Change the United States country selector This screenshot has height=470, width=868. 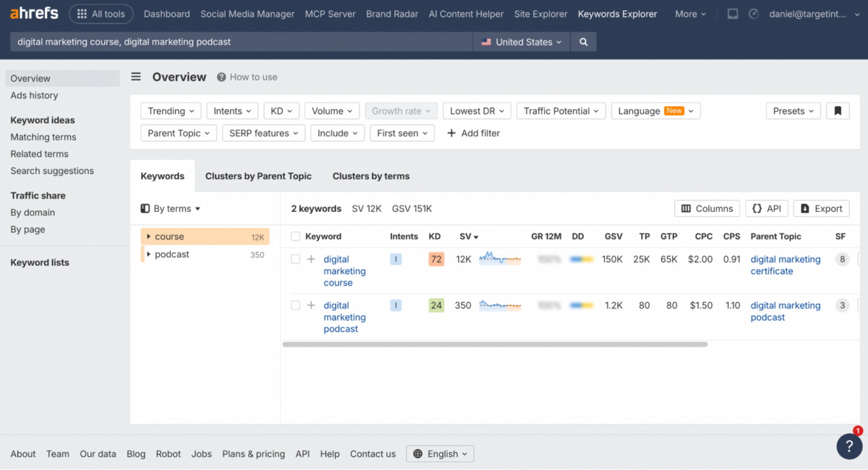tap(521, 42)
